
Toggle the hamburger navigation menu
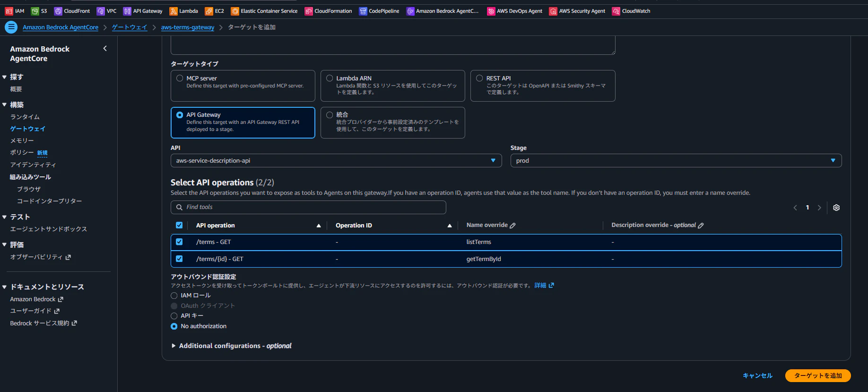(x=11, y=27)
